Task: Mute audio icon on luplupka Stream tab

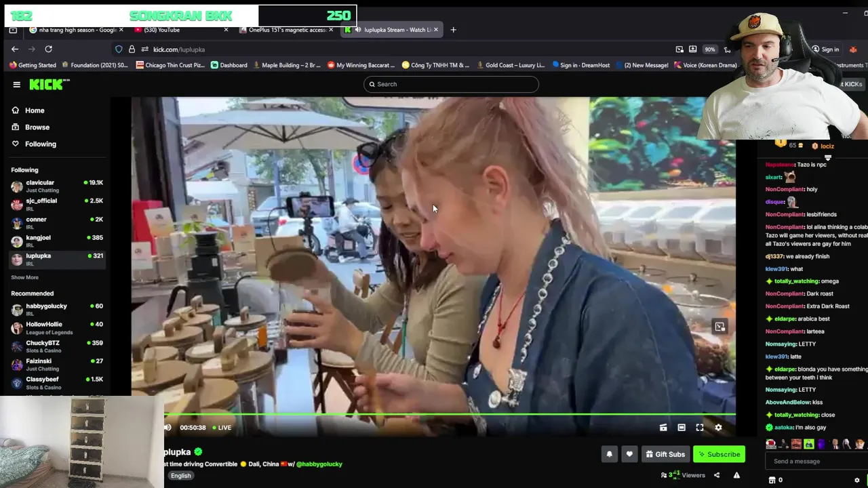Action: tap(358, 30)
